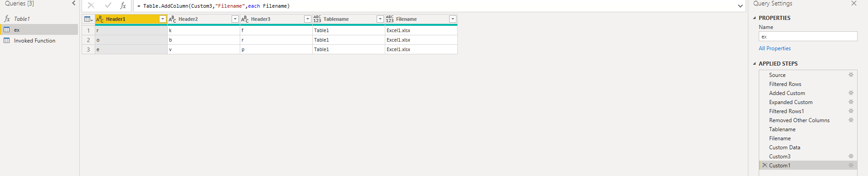
Task: Open the table menu icon at grid corner
Action: click(x=88, y=19)
